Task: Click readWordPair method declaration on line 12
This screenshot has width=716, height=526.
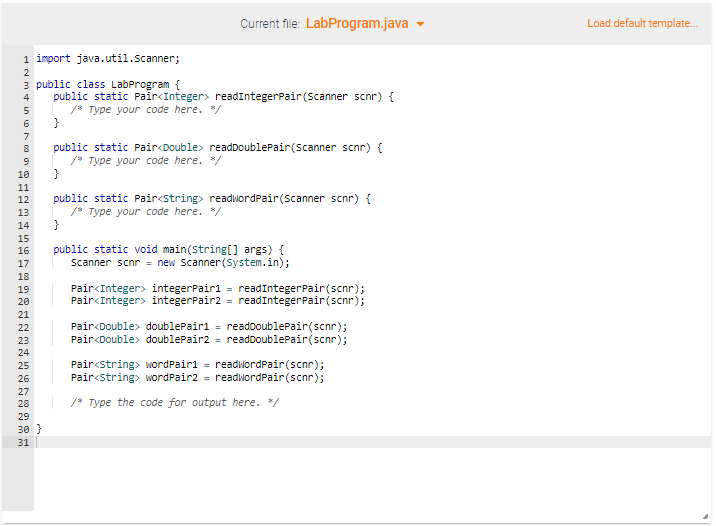Action: click(212, 199)
